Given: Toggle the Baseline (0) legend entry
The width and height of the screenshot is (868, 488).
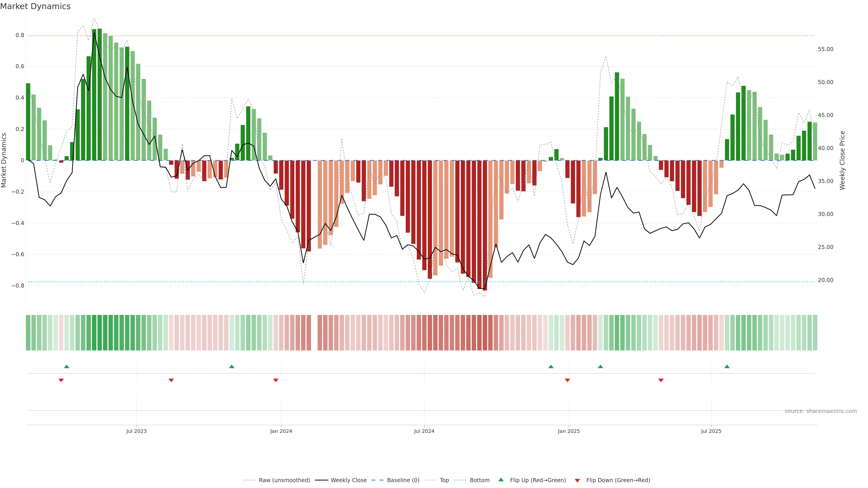Looking at the screenshot, I should [403, 480].
